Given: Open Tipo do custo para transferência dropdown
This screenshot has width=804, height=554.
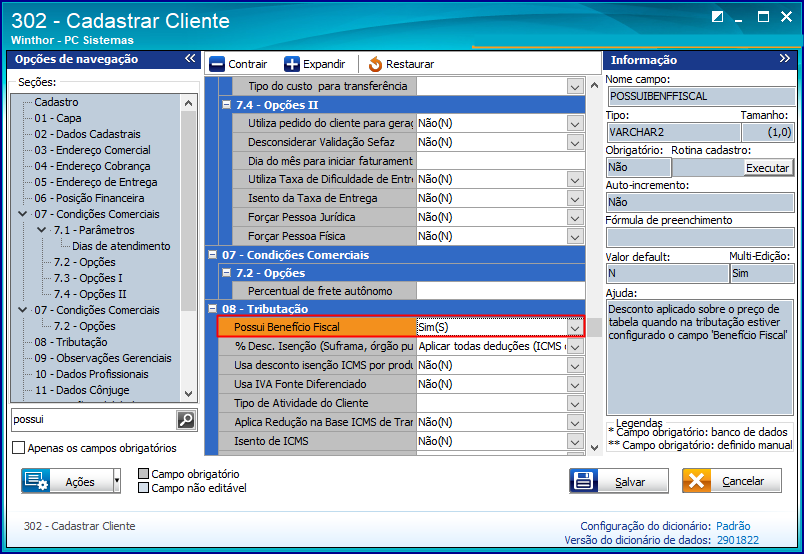Looking at the screenshot, I should click(575, 86).
